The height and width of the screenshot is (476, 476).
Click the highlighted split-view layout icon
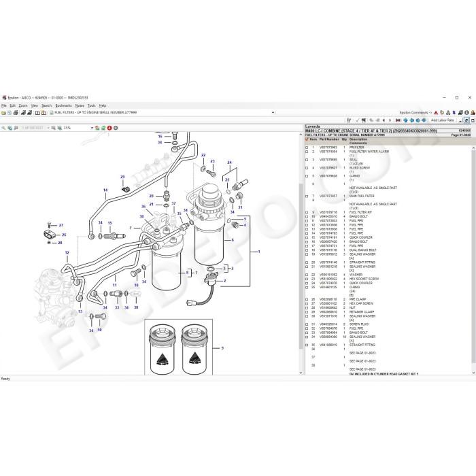click(x=466, y=120)
